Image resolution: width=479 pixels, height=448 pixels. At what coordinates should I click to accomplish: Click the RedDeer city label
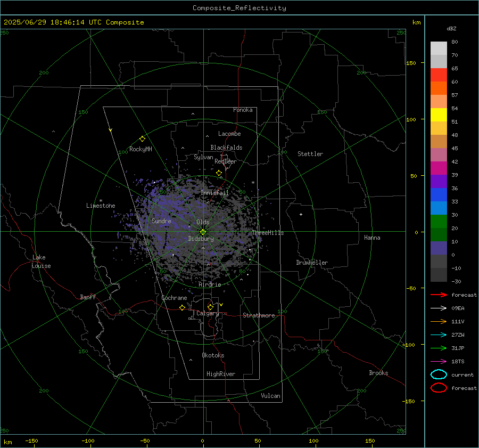click(226, 161)
